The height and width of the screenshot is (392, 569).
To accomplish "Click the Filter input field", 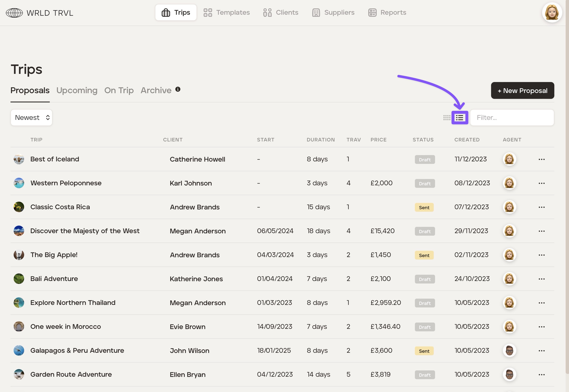I will (512, 118).
